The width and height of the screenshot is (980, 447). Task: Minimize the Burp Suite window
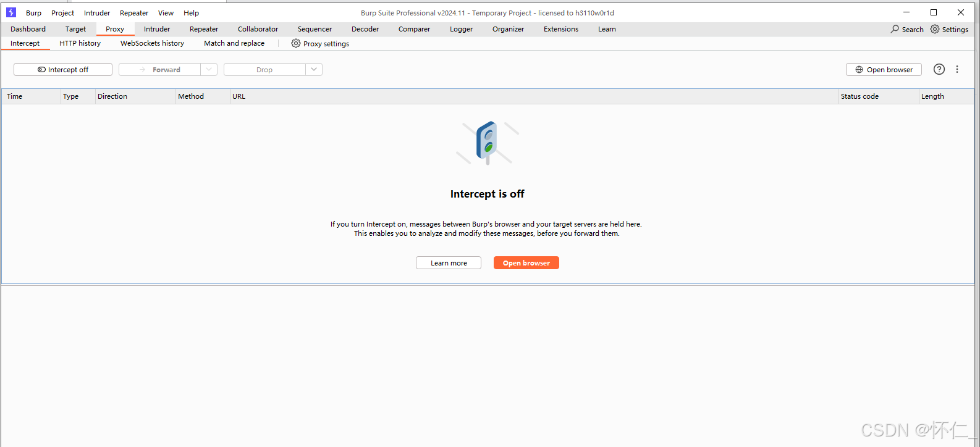click(x=906, y=12)
